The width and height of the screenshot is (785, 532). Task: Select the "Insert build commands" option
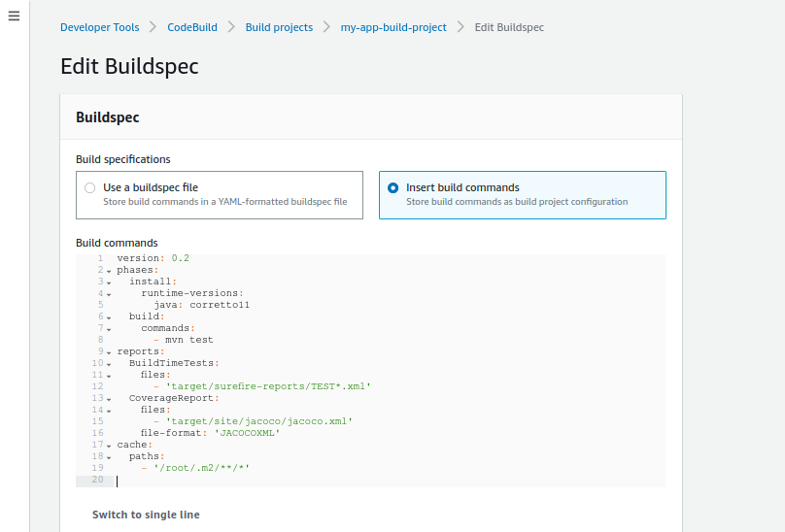393,188
